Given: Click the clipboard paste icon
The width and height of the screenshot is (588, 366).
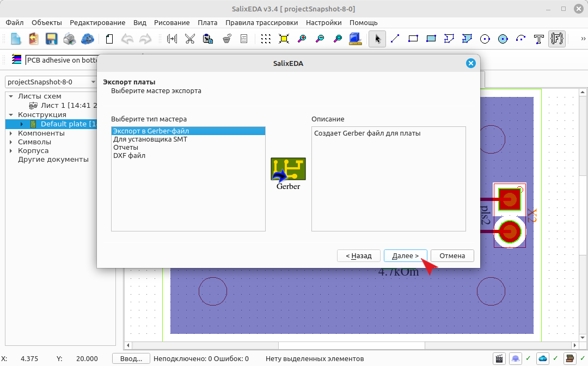Looking at the screenshot, I should [x=208, y=39].
